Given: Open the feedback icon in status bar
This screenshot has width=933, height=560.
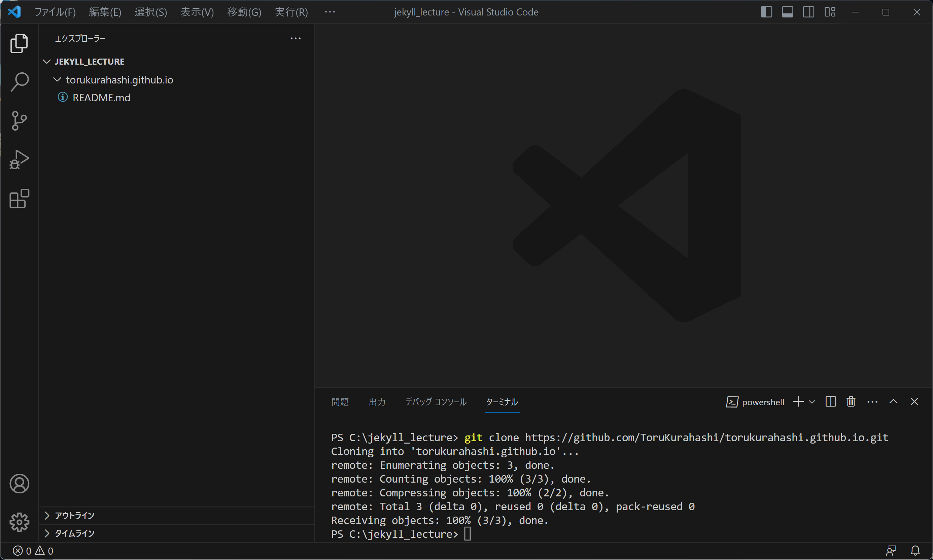Looking at the screenshot, I should [x=891, y=551].
